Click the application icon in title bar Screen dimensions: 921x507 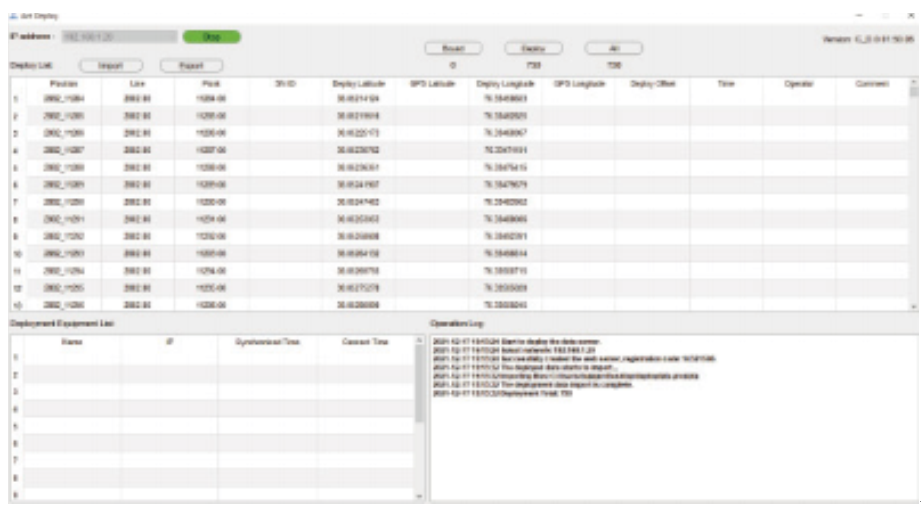pos(13,16)
